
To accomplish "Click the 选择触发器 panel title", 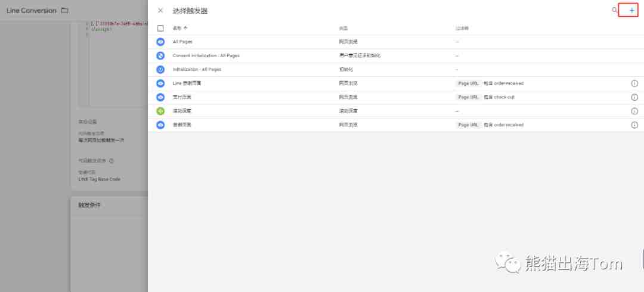I will (x=190, y=11).
